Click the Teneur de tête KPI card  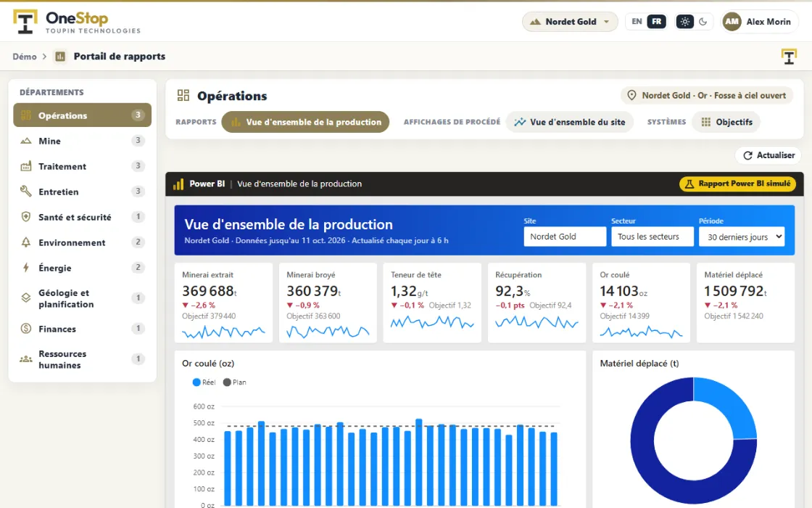432,303
